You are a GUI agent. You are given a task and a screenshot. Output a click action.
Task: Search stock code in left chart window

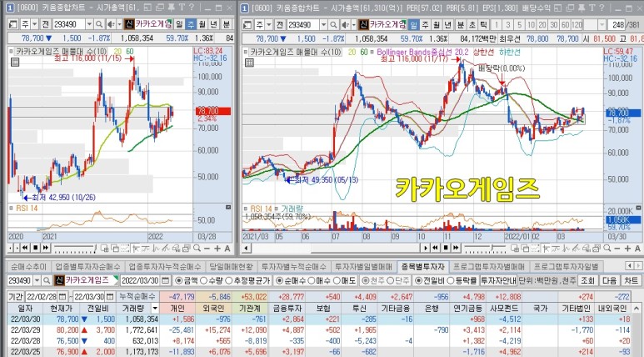(99, 25)
